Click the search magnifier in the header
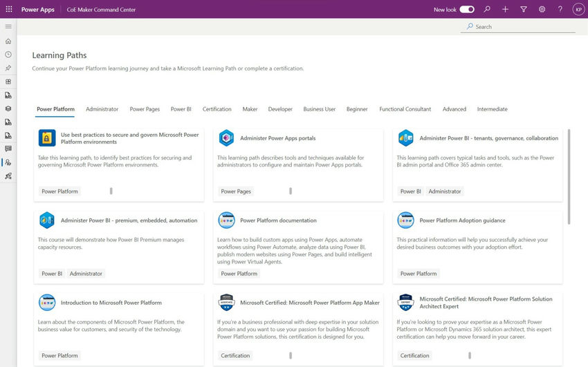The height and width of the screenshot is (367, 588). tap(487, 10)
